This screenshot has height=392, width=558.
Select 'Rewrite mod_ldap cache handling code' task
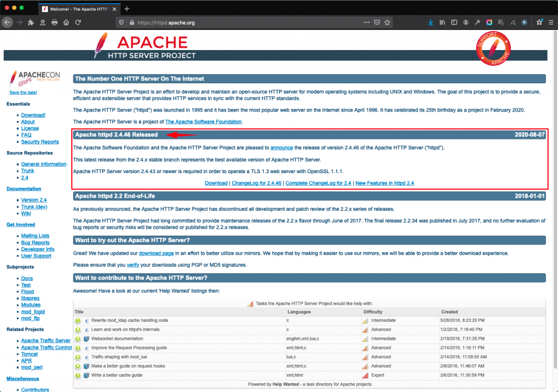[x=130, y=321]
